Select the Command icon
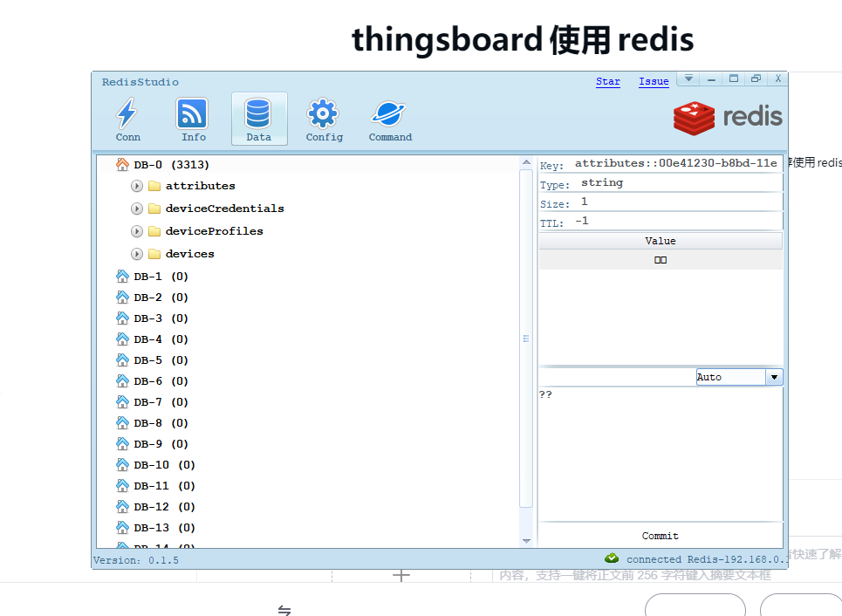Viewport: 842px width, 616px height. tap(388, 113)
